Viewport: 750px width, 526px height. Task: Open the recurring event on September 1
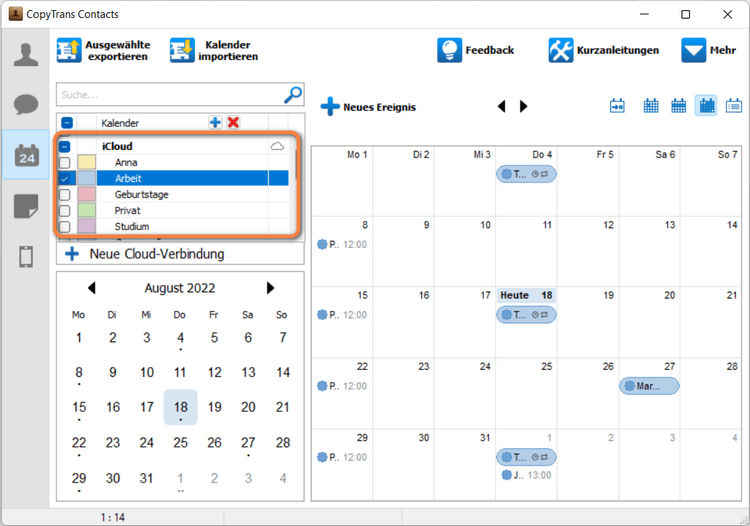tap(526, 457)
